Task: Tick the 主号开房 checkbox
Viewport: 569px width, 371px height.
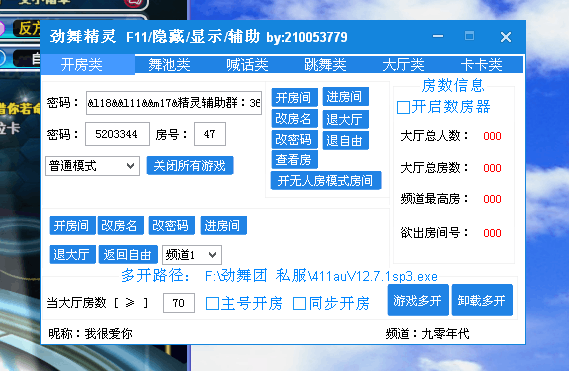Action: tap(212, 303)
